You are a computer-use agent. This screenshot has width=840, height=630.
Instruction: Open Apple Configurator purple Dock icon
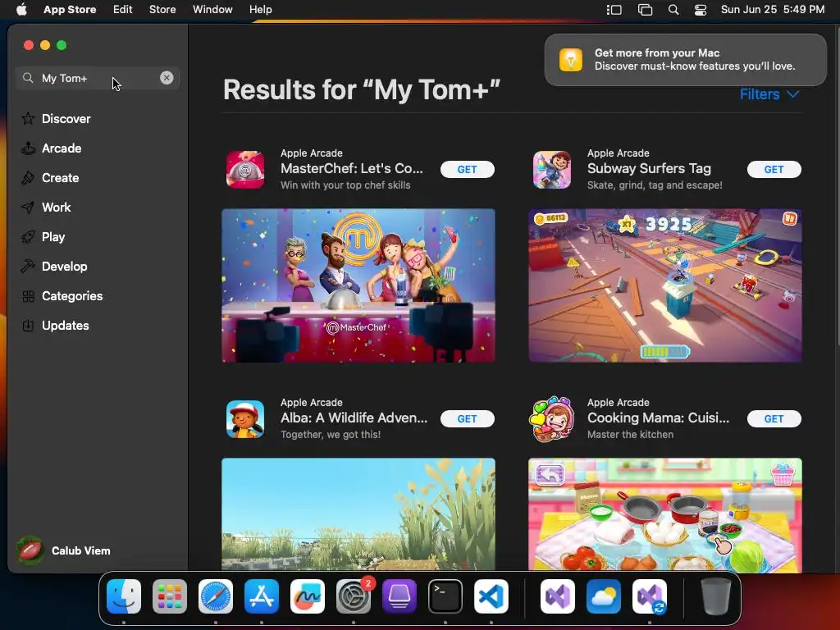tap(399, 596)
